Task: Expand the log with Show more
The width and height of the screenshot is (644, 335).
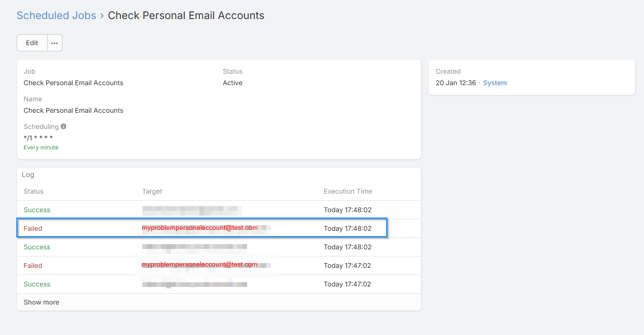Action: pos(41,302)
